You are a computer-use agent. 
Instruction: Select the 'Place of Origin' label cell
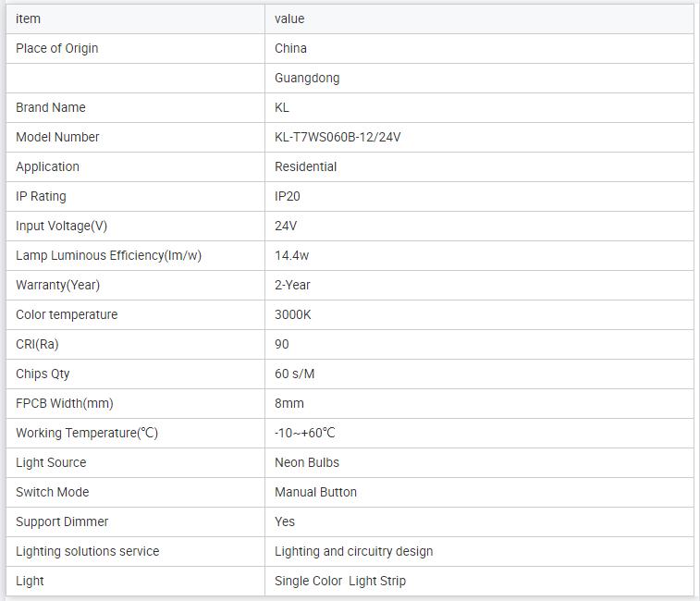pos(57,48)
